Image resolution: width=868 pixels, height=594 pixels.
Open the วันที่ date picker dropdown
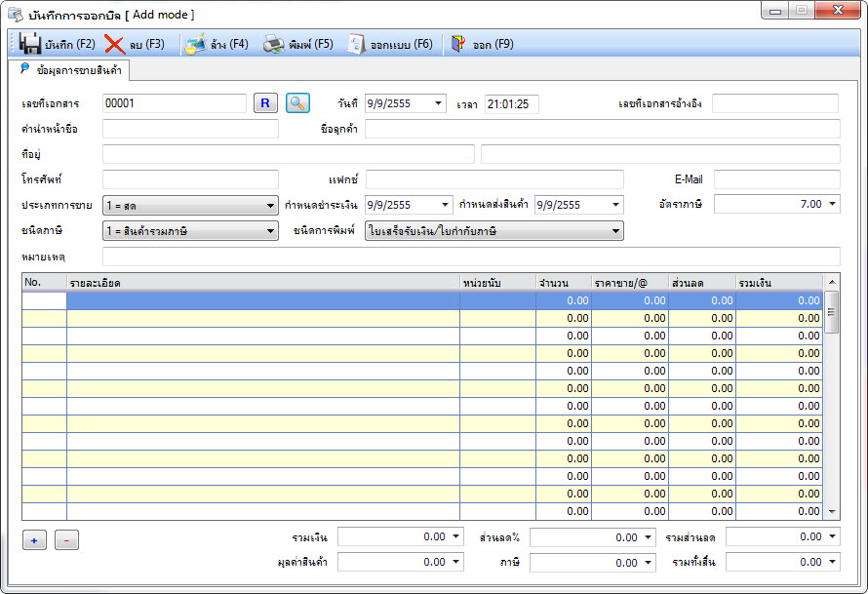439,103
